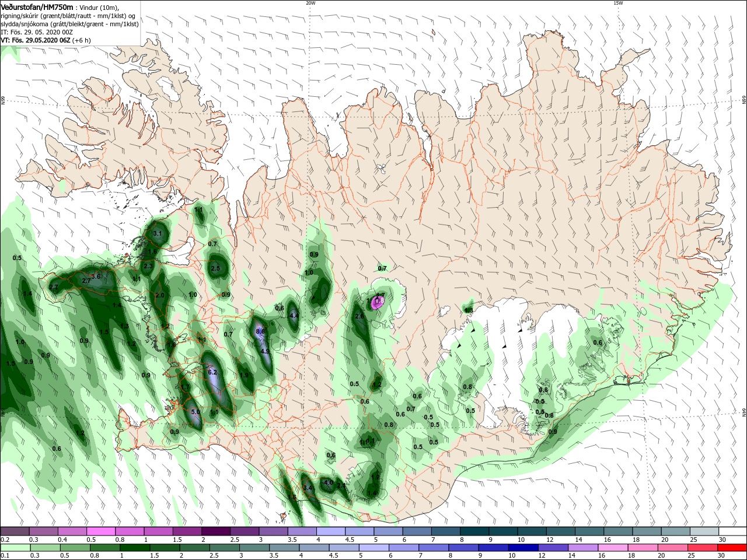The image size is (747, 560).
Task: Click the 2.6 precipitation value on the map
Action: click(x=359, y=316)
